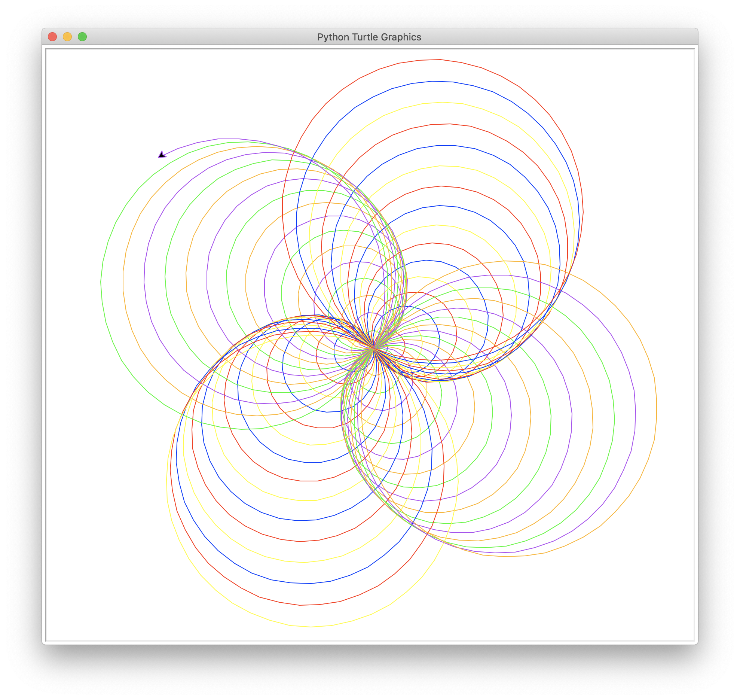Viewport: 740px width, 700px height.
Task: Click the Python Turtle Graphics title text
Action: pyautogui.click(x=369, y=37)
